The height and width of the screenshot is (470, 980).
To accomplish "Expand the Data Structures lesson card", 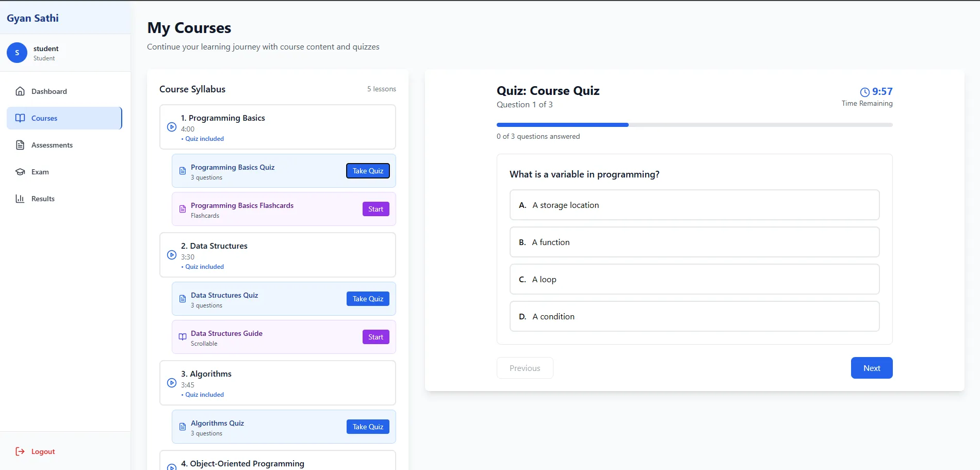I will pyautogui.click(x=277, y=255).
